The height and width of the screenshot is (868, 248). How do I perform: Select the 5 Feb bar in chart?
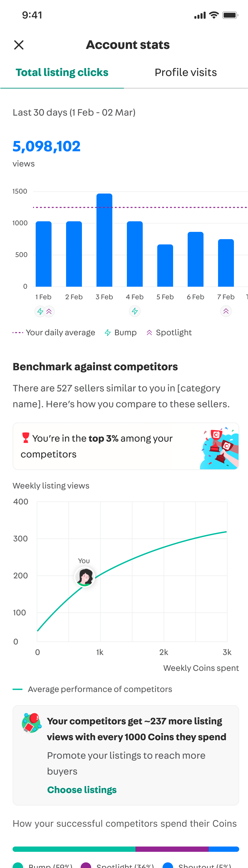165,266
